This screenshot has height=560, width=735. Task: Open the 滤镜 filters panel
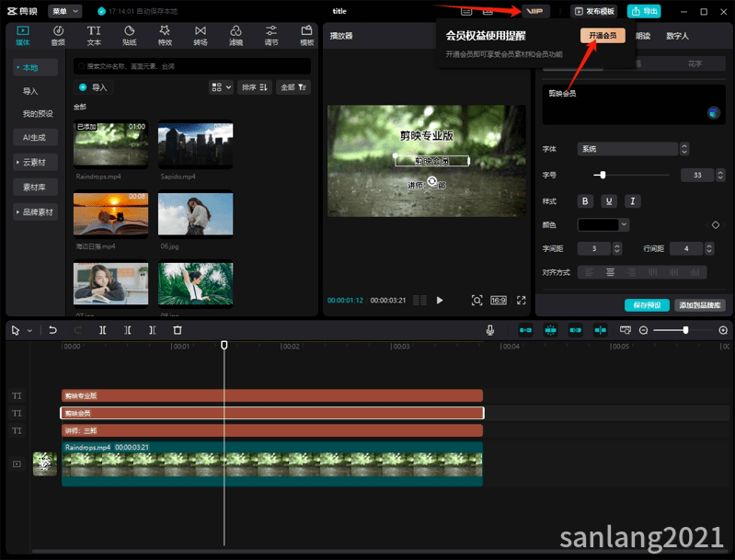click(235, 36)
